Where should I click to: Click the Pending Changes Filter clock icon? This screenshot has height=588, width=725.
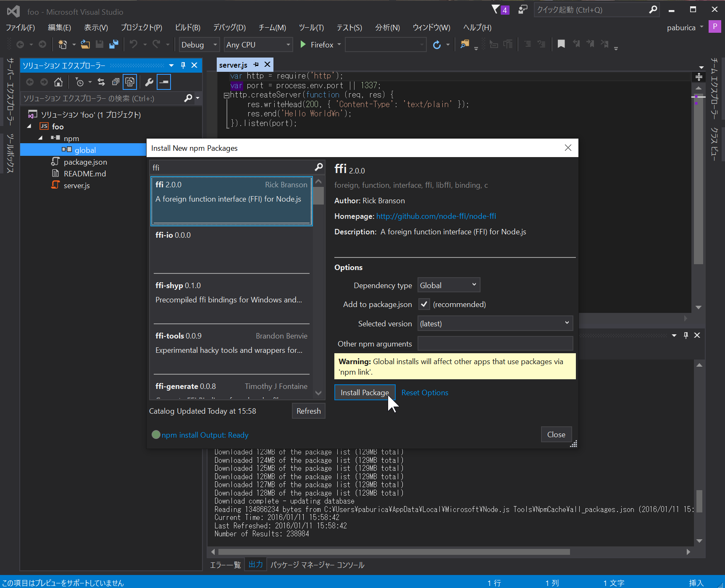(79, 82)
